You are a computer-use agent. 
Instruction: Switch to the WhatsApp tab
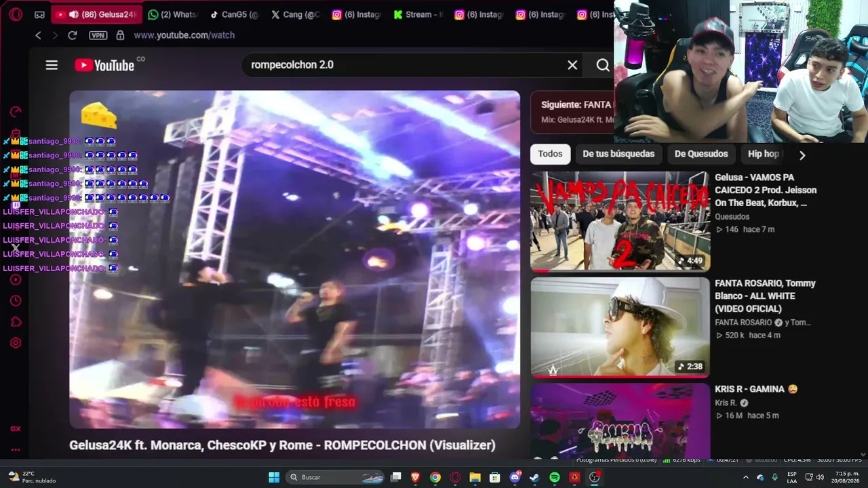[x=172, y=14]
